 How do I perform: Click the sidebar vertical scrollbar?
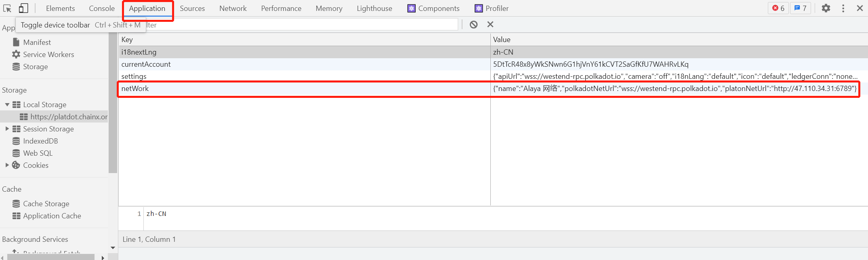[x=113, y=103]
